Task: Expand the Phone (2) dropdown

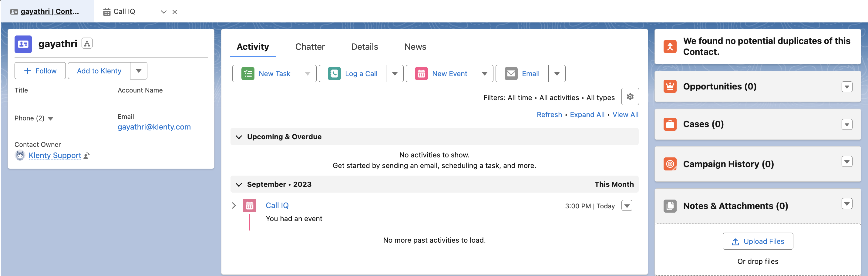Action: click(x=51, y=119)
